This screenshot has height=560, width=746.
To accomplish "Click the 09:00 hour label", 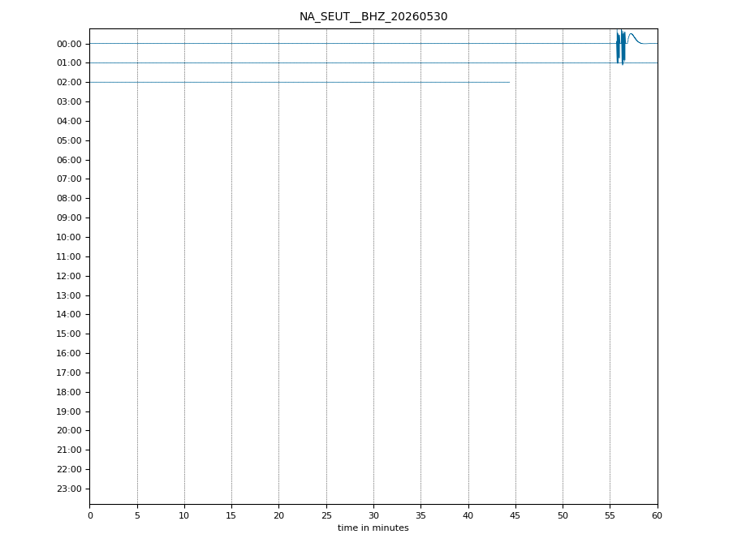I will pos(69,218).
